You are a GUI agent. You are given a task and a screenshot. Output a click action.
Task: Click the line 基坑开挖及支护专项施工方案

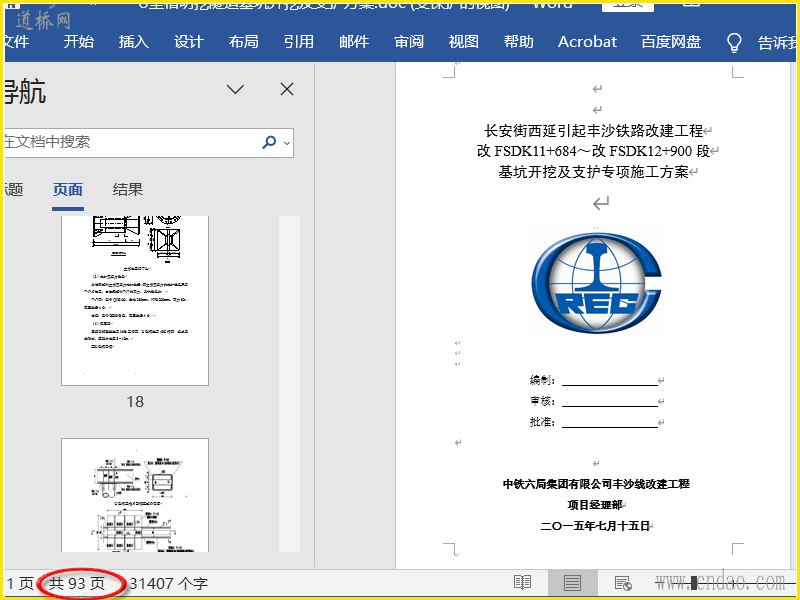[x=593, y=172]
